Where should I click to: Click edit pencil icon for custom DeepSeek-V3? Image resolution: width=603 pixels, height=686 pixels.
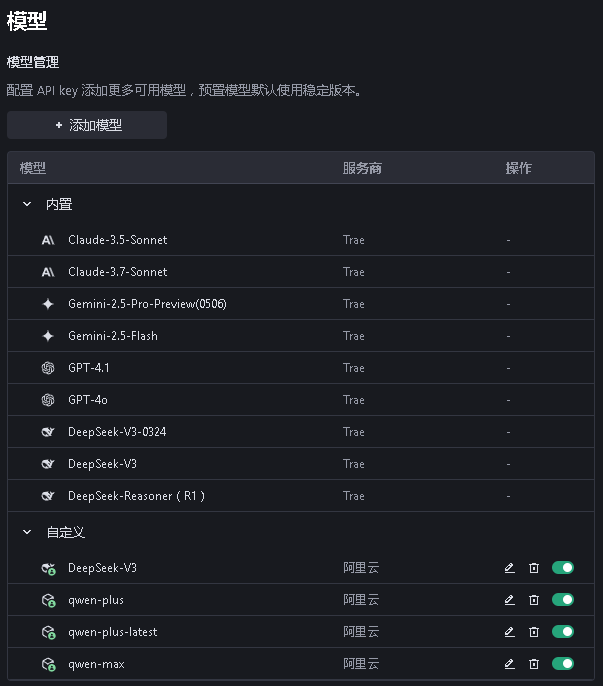tap(510, 568)
